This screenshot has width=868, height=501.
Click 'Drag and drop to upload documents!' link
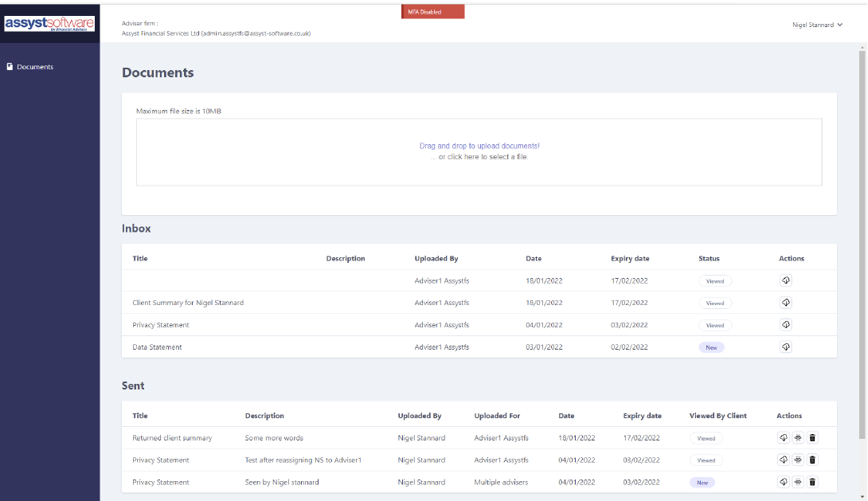[479, 147]
